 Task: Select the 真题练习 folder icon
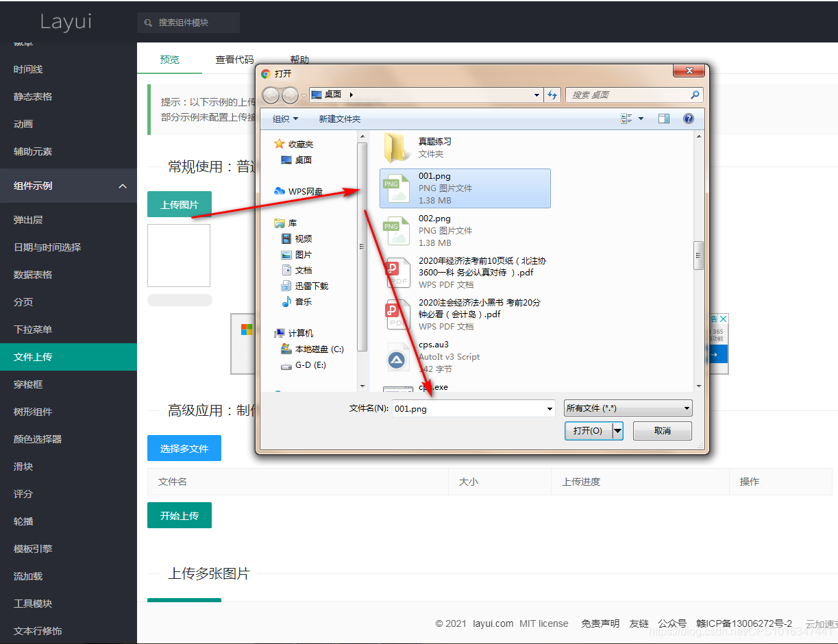click(397, 147)
